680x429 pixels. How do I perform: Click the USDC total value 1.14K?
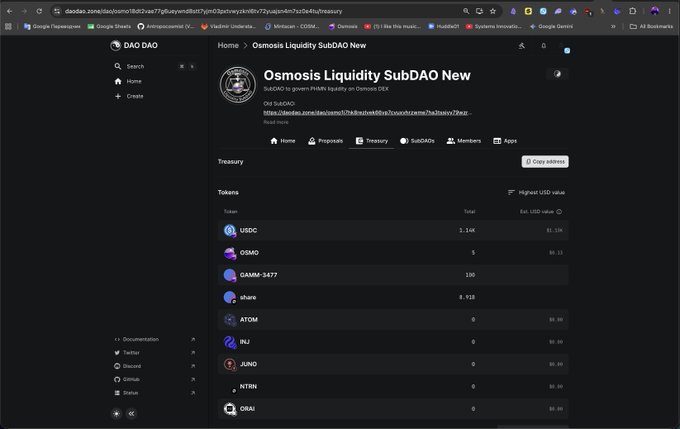[x=467, y=230]
